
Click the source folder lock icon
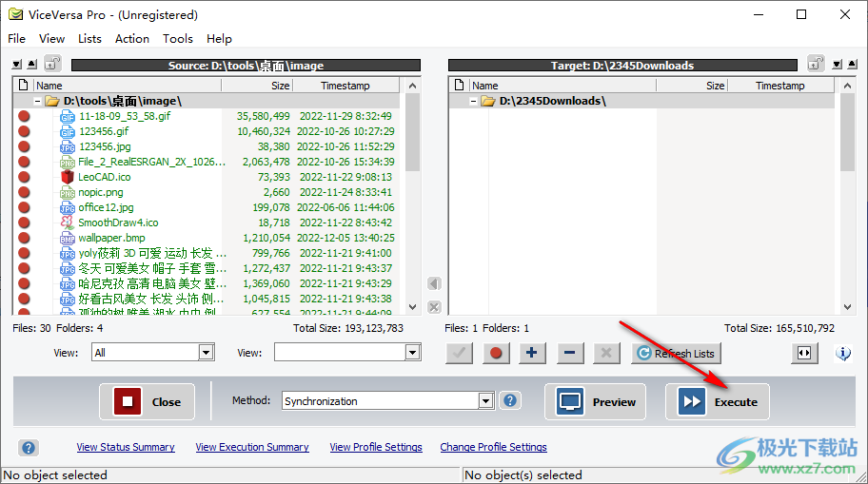click(x=52, y=64)
